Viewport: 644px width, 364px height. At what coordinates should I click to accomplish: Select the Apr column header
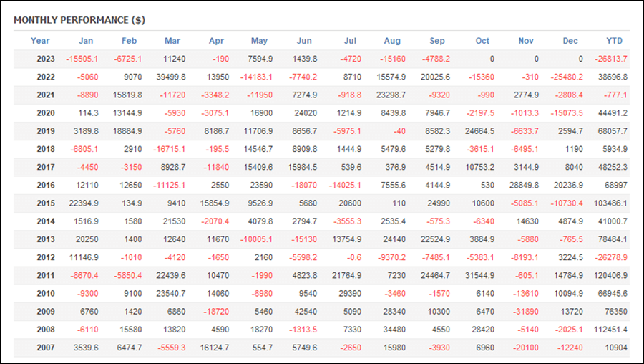tap(216, 41)
